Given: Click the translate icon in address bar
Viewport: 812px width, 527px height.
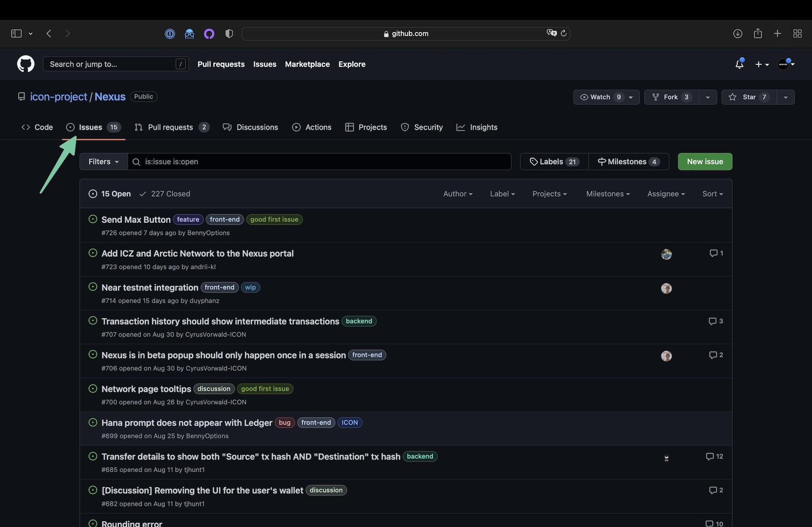Looking at the screenshot, I should pyautogui.click(x=551, y=33).
